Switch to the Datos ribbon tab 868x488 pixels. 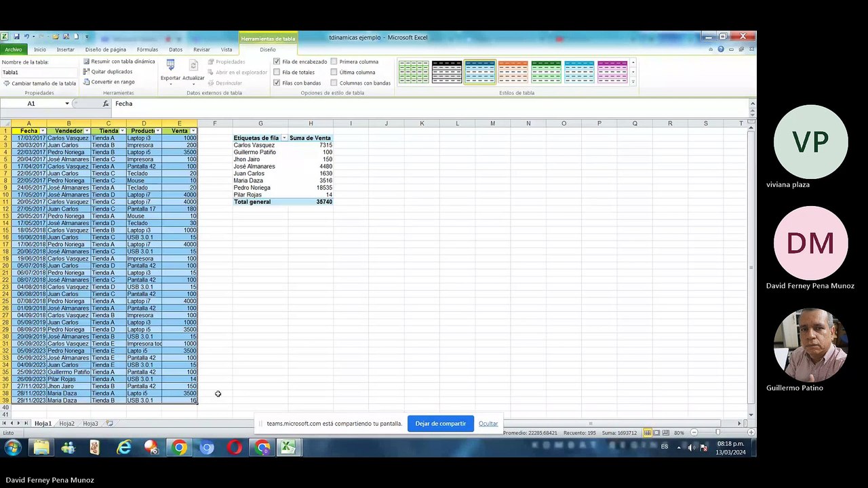[176, 49]
